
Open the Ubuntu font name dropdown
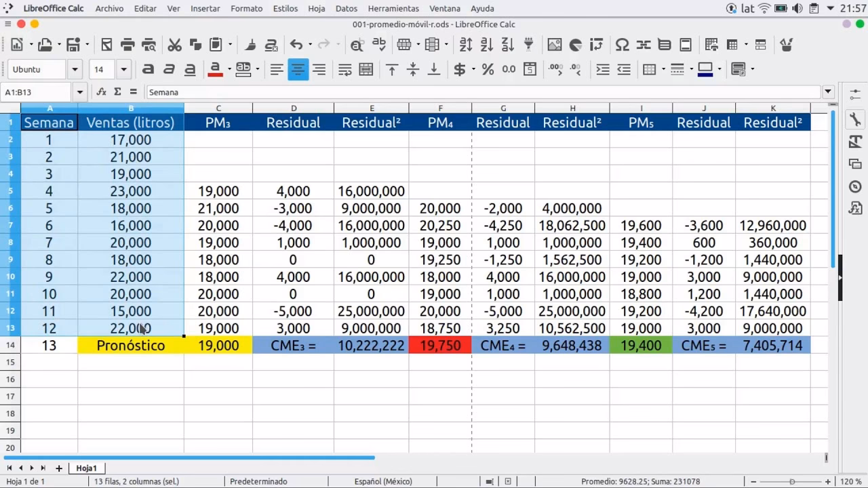(75, 69)
